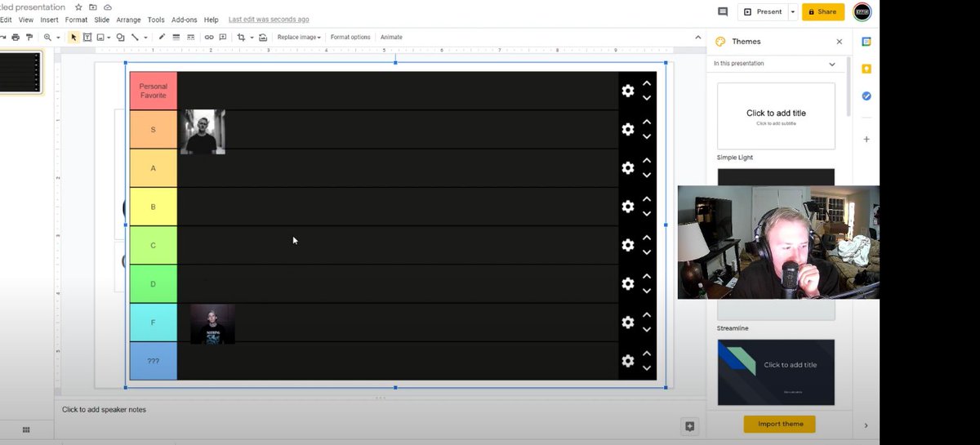Select the Text box tool

click(x=87, y=37)
